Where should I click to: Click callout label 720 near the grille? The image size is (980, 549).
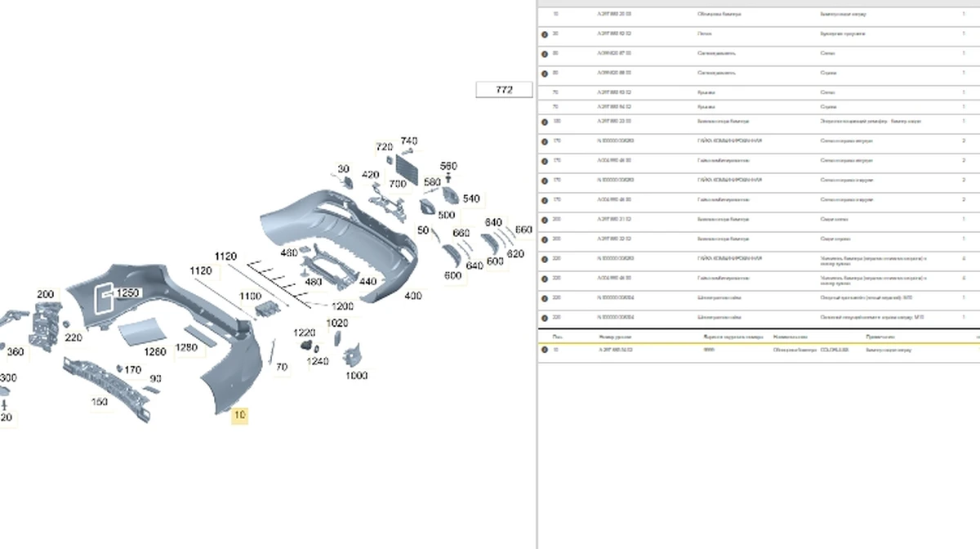[384, 147]
